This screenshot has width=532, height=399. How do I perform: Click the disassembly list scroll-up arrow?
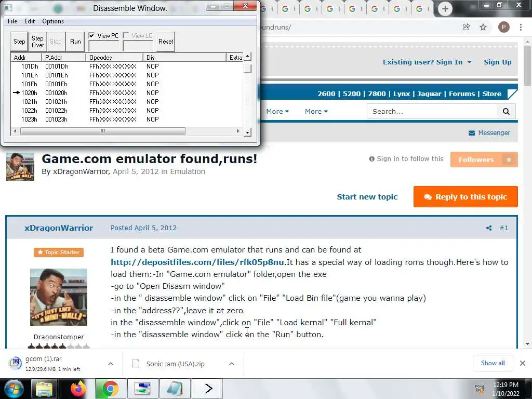click(x=248, y=57)
